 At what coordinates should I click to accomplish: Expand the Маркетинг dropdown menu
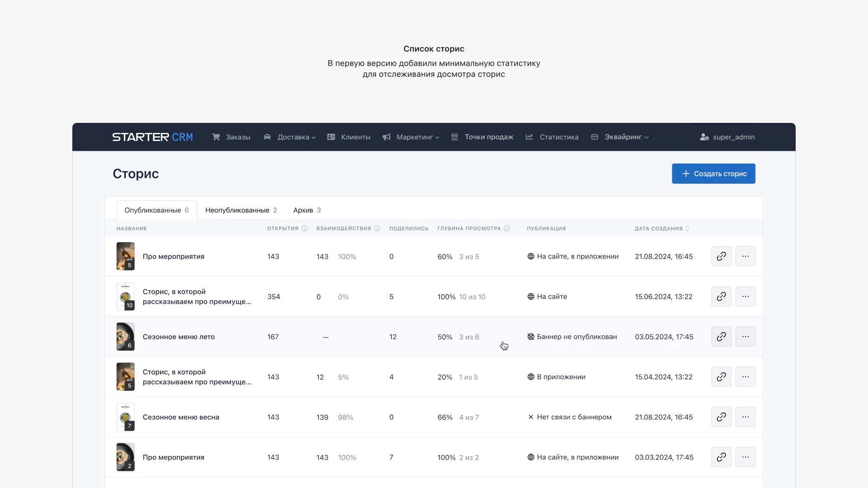(410, 137)
